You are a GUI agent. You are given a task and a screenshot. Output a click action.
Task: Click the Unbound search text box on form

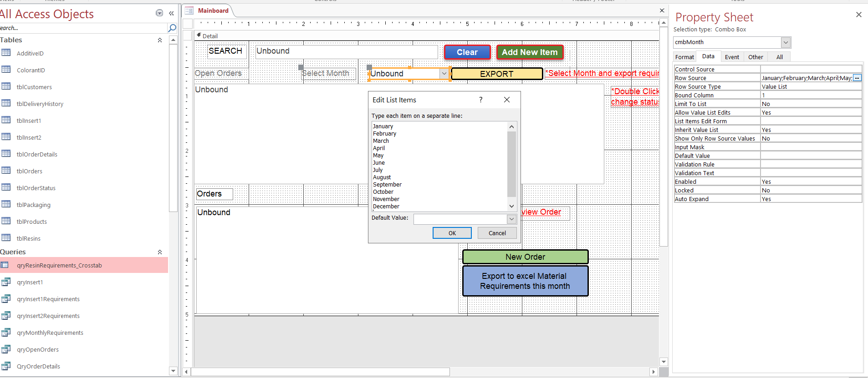click(347, 51)
